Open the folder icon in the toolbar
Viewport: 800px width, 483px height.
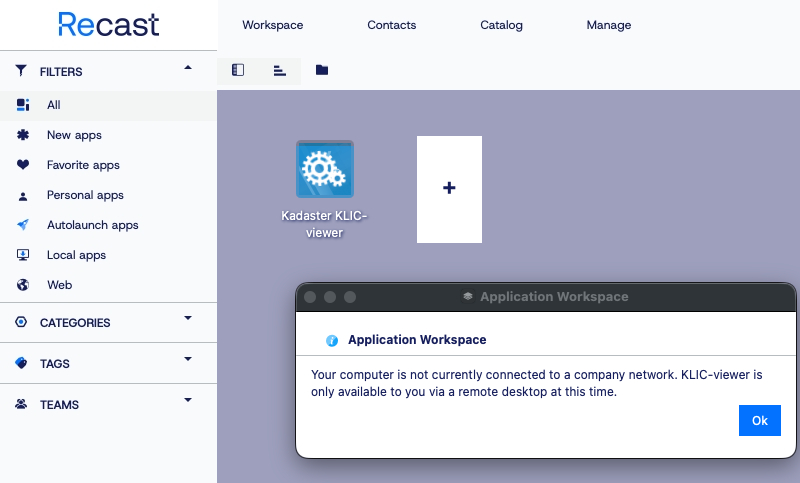click(x=322, y=70)
